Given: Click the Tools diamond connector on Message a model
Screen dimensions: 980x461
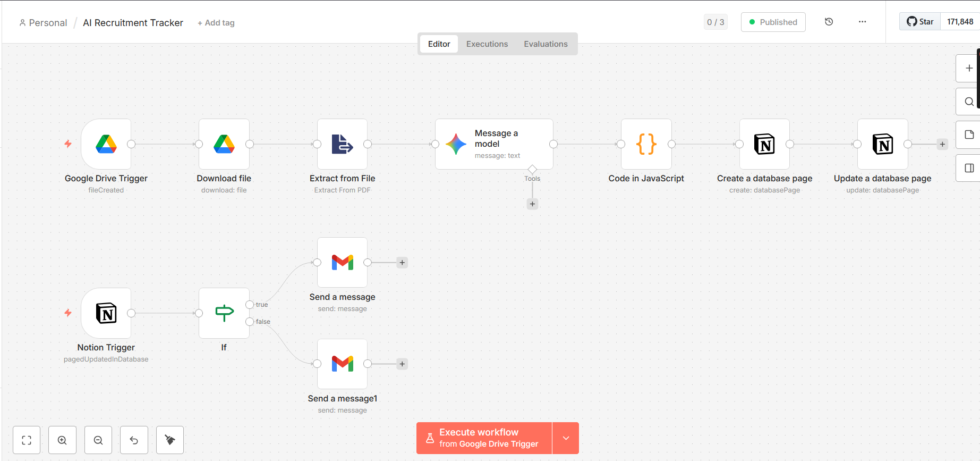Looking at the screenshot, I should (x=532, y=170).
